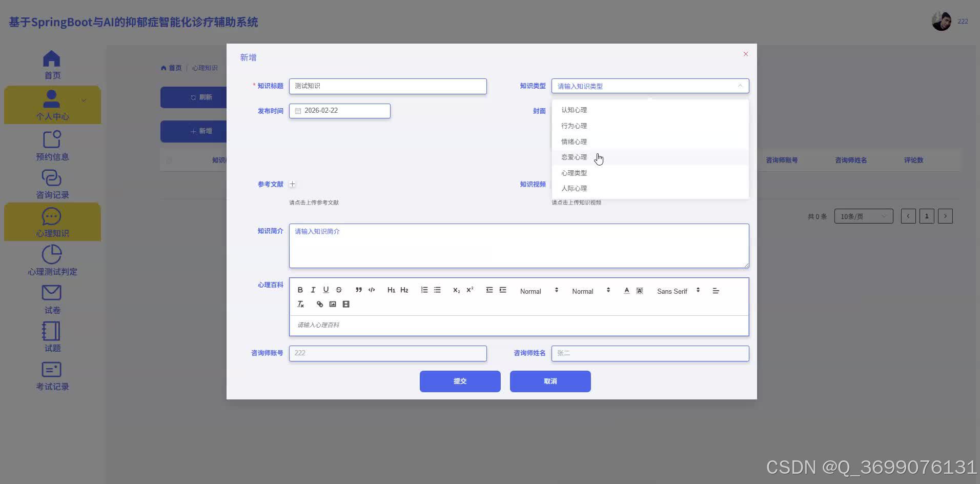This screenshot has height=484, width=980.
Task: Apply Heading 1 style
Action: tap(391, 290)
